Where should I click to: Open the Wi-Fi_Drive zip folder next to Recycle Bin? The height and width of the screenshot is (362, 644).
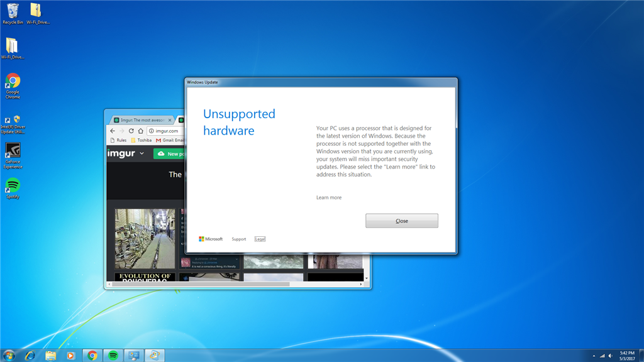(x=38, y=14)
